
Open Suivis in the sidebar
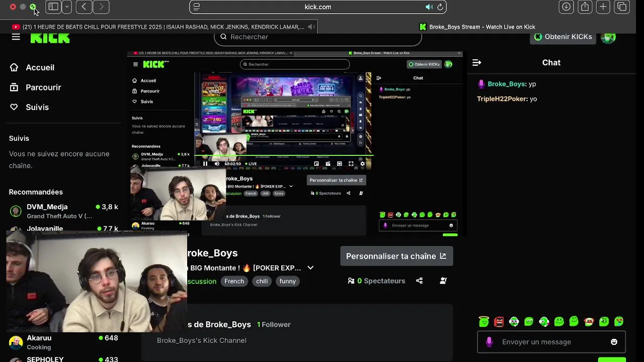[37, 107]
